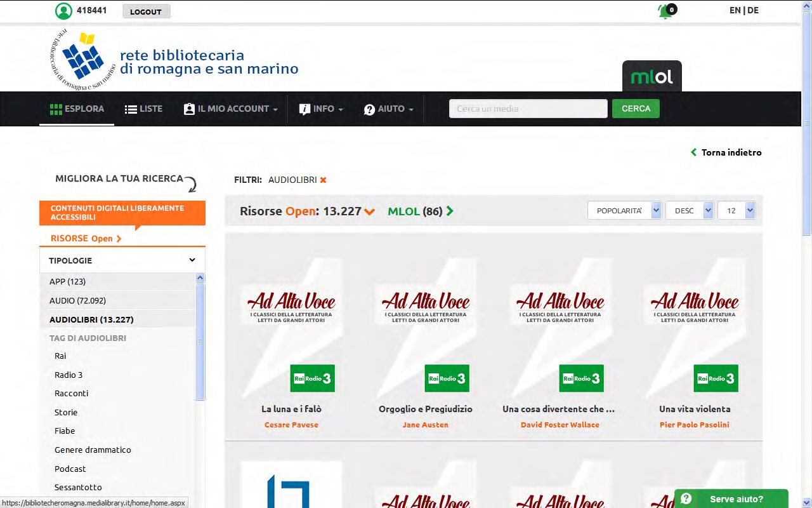This screenshot has width=812, height=508.
Task: Select the Radio 3 tag
Action: coord(69,375)
